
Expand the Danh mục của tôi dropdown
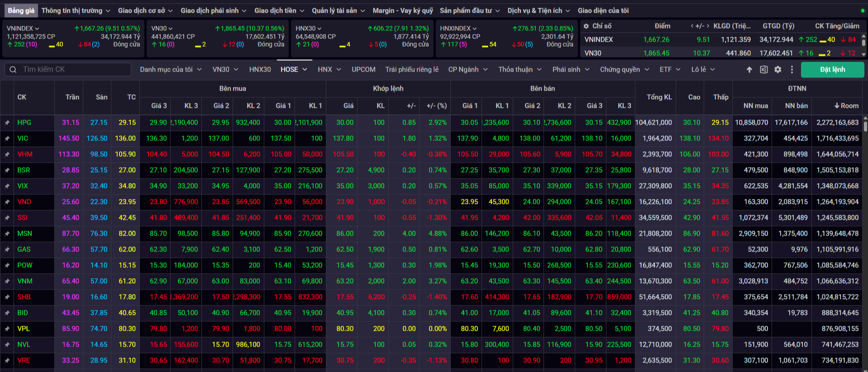coord(170,69)
